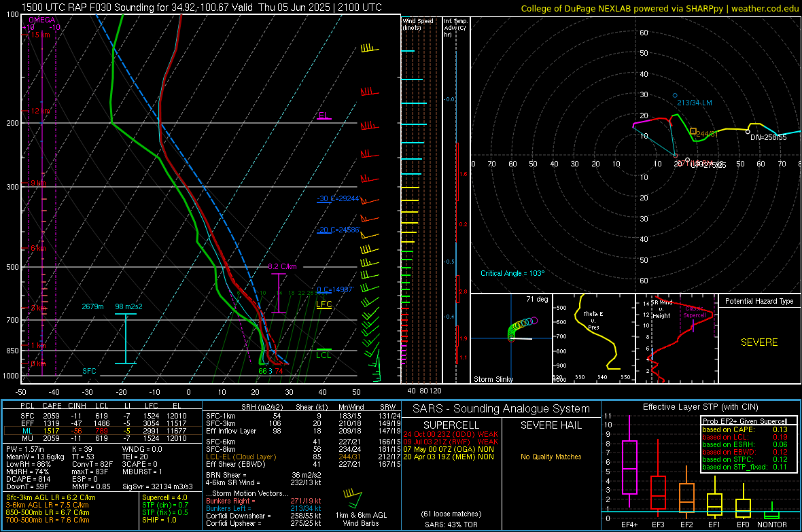Click the Critical Angle = 103° text
This screenshot has width=802, height=532.
pos(512,273)
